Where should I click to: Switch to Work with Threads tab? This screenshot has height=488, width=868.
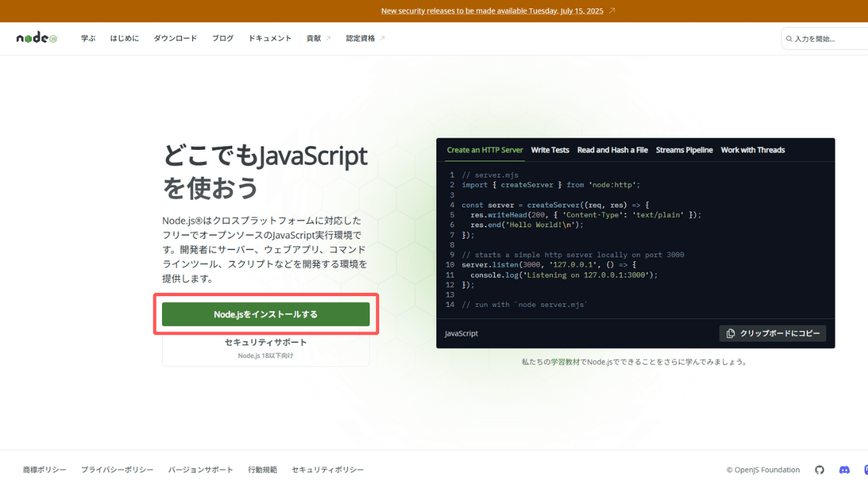(753, 150)
